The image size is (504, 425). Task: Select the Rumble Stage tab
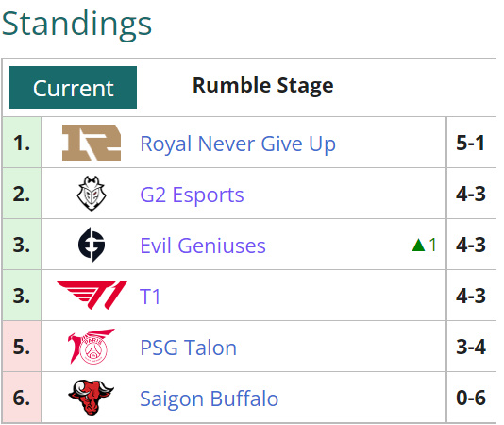(x=263, y=85)
